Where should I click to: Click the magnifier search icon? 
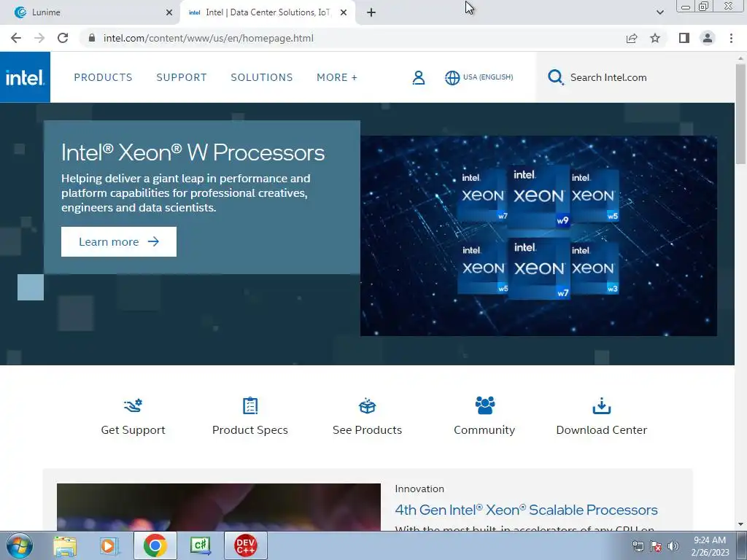[x=555, y=77]
